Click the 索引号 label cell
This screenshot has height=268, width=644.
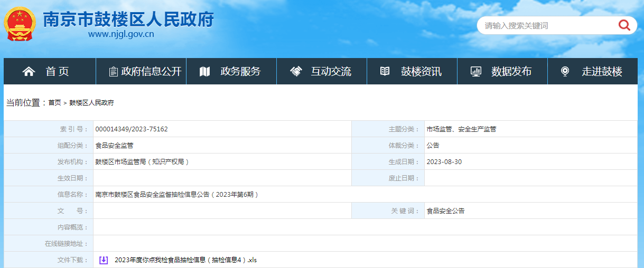[x=49, y=129]
